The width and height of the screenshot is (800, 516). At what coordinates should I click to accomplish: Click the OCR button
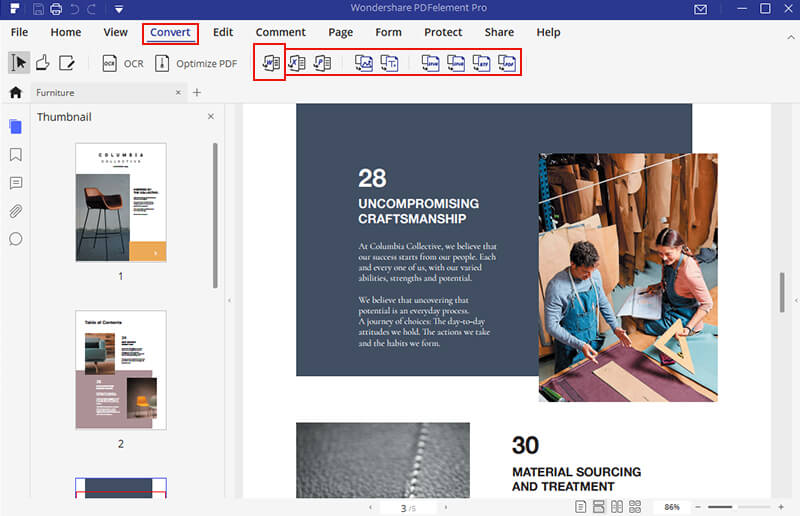[x=122, y=63]
